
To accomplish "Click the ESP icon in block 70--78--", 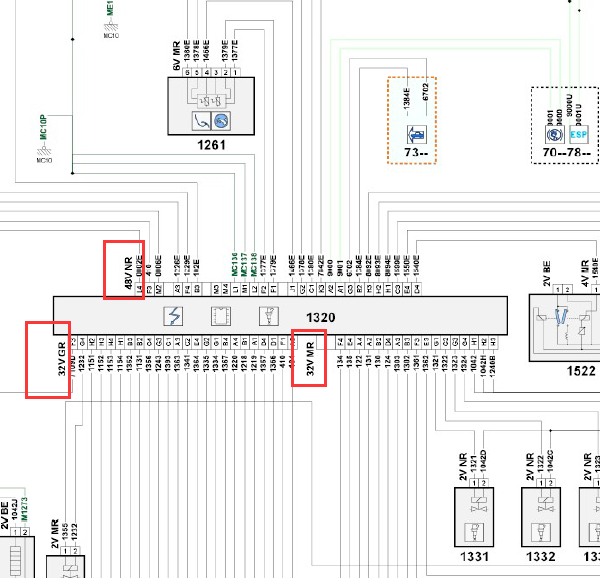I will pos(578,135).
